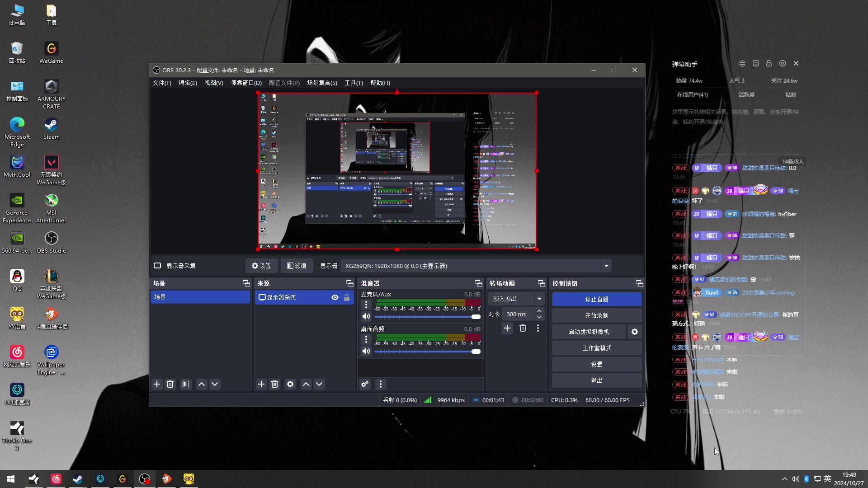Add a new source with plus icon
This screenshot has height=488, width=868.
pyautogui.click(x=261, y=384)
